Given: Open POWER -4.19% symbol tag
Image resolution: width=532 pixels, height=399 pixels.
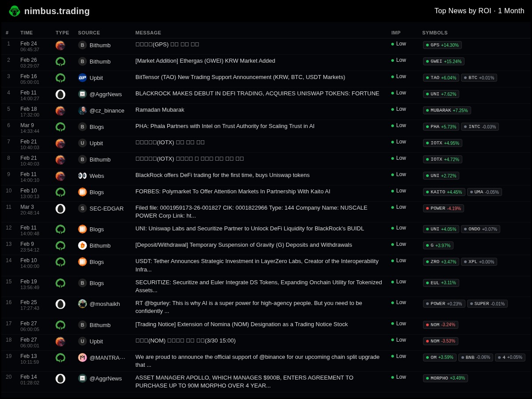Looking at the screenshot, I should click(443, 208).
